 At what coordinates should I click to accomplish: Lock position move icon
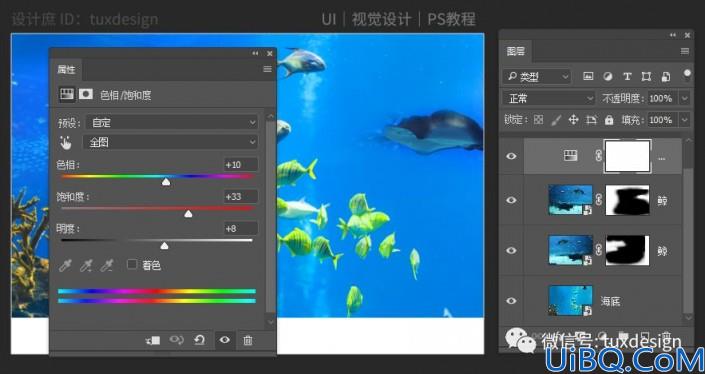point(573,120)
